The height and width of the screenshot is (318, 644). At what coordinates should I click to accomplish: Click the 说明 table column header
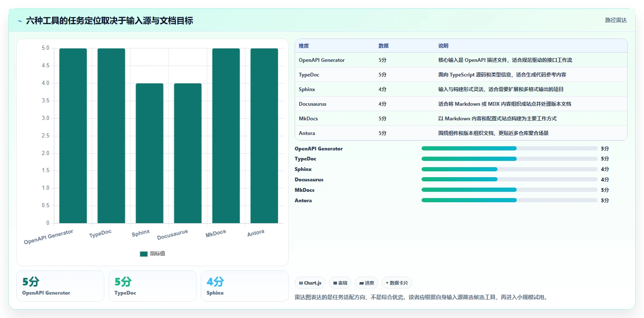click(x=443, y=46)
